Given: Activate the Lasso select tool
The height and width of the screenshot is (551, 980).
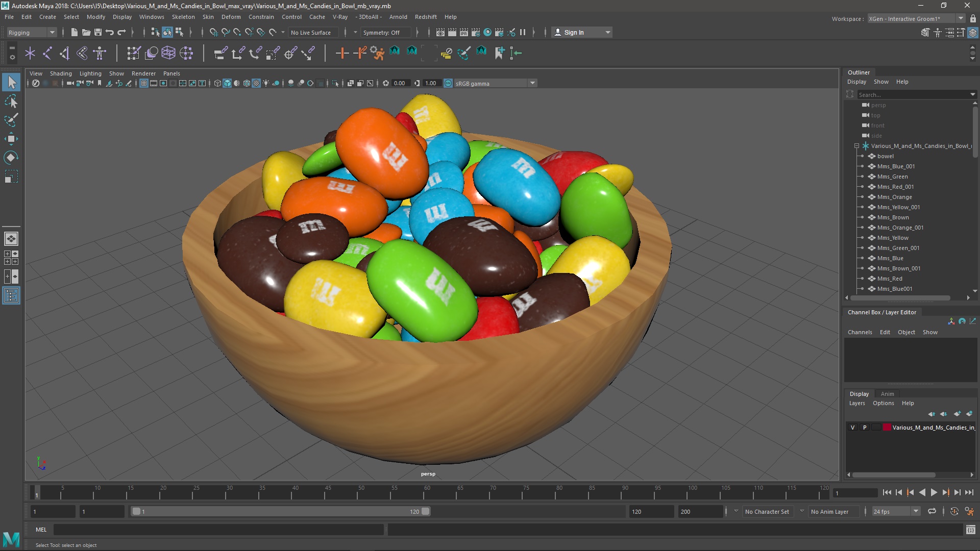Looking at the screenshot, I should (11, 101).
